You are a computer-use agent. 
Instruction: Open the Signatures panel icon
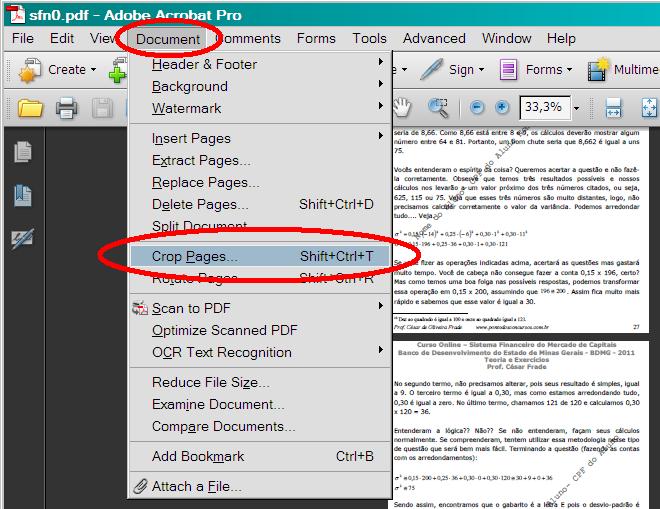pos(23,238)
